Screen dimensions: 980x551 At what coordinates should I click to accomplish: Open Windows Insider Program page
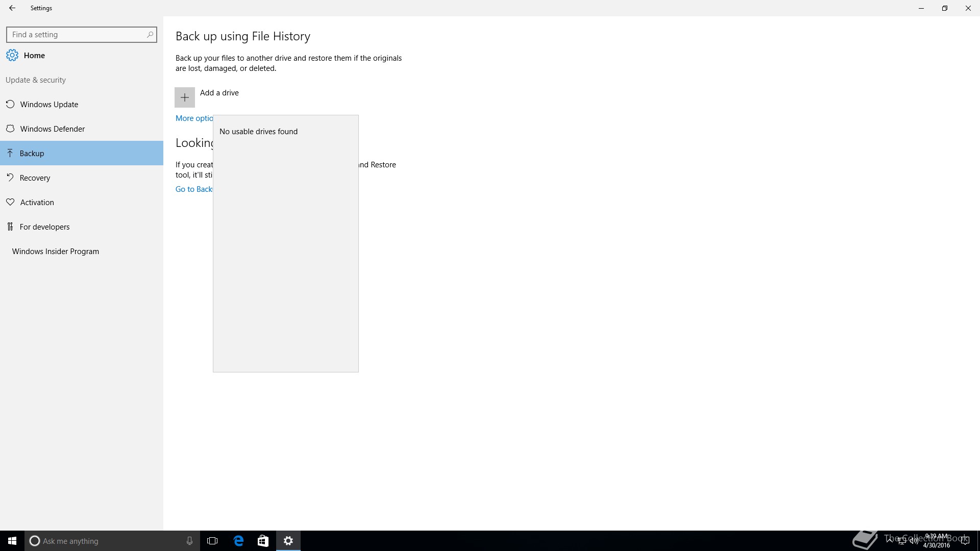[x=55, y=252]
